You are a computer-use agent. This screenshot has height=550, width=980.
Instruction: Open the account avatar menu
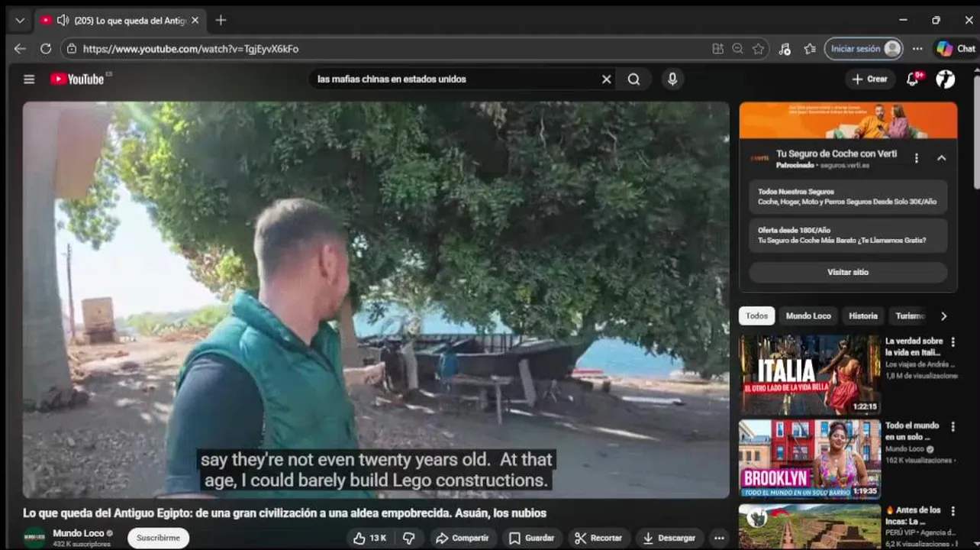(x=945, y=79)
